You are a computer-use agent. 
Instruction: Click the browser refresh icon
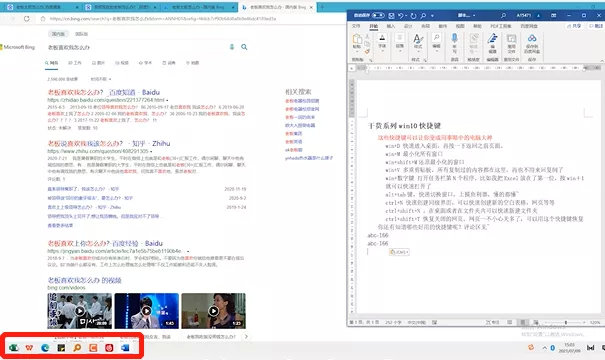[x=27, y=19]
